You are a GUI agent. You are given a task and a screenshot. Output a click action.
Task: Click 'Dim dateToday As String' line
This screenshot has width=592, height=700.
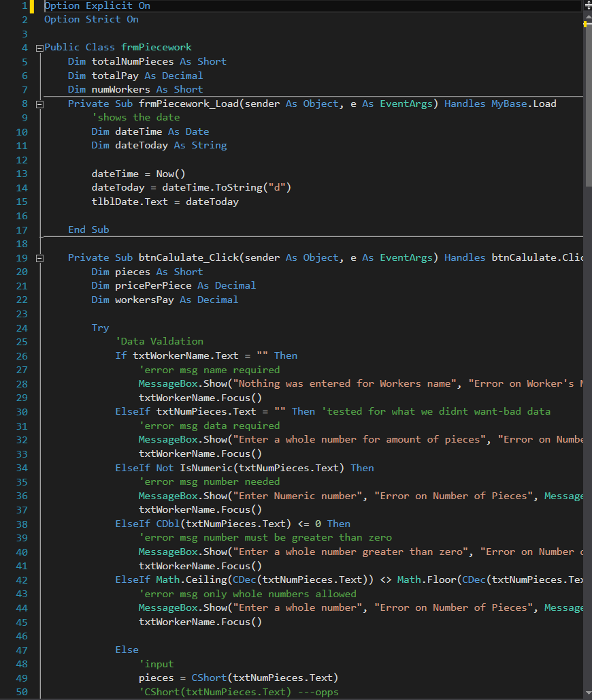159,146
